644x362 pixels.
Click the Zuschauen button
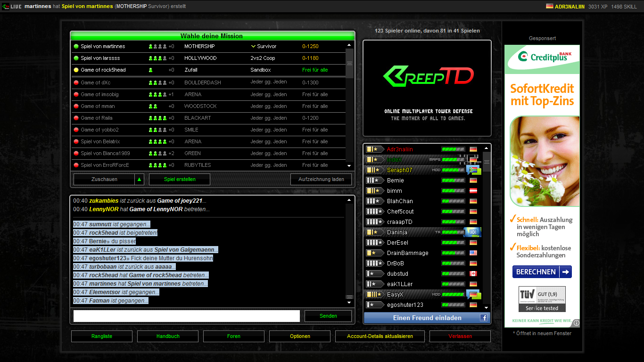tap(104, 179)
